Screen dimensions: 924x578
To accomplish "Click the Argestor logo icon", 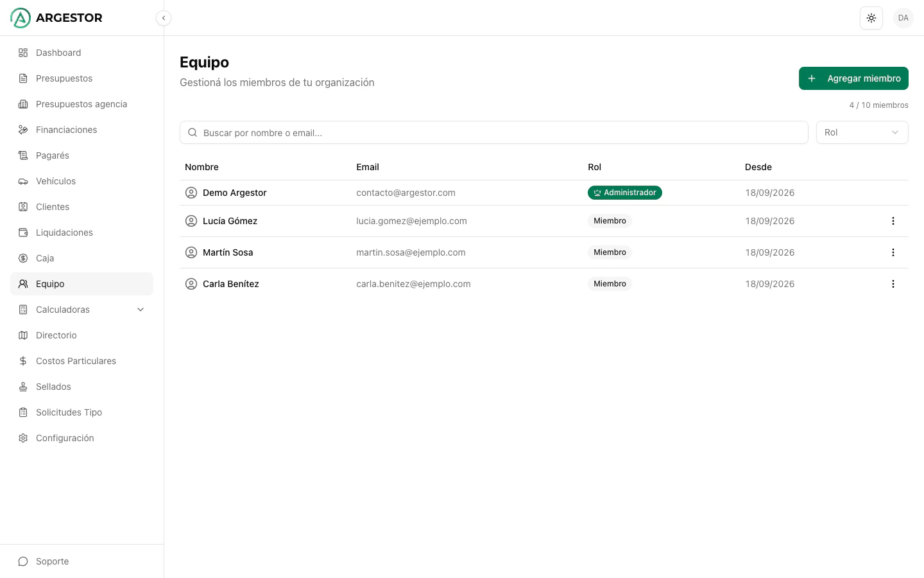I will point(21,18).
